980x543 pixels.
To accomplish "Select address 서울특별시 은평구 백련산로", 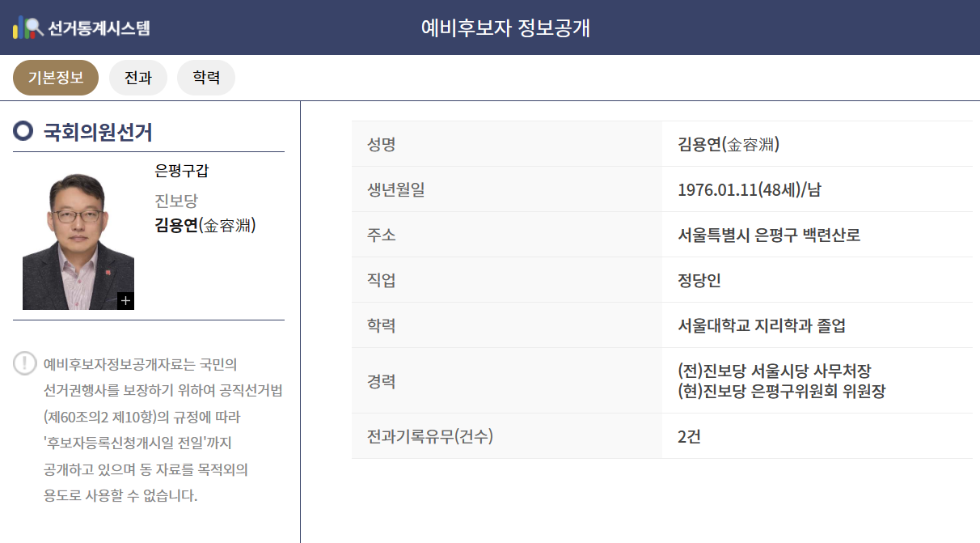I will [769, 235].
